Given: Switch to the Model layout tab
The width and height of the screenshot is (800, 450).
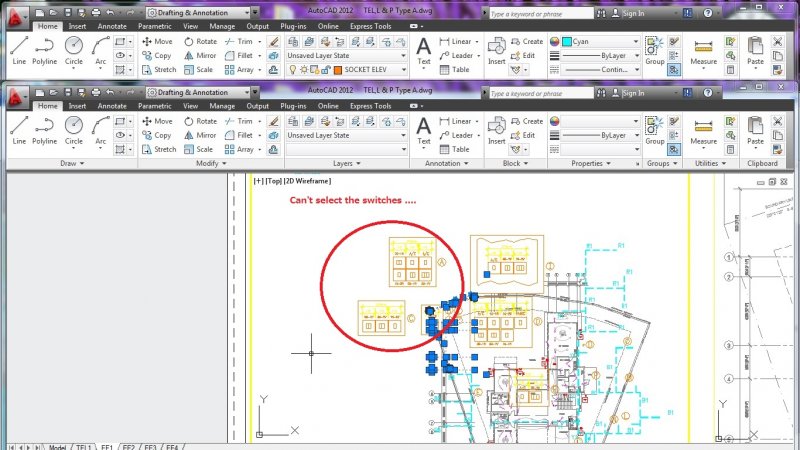Looking at the screenshot, I should pos(57,446).
